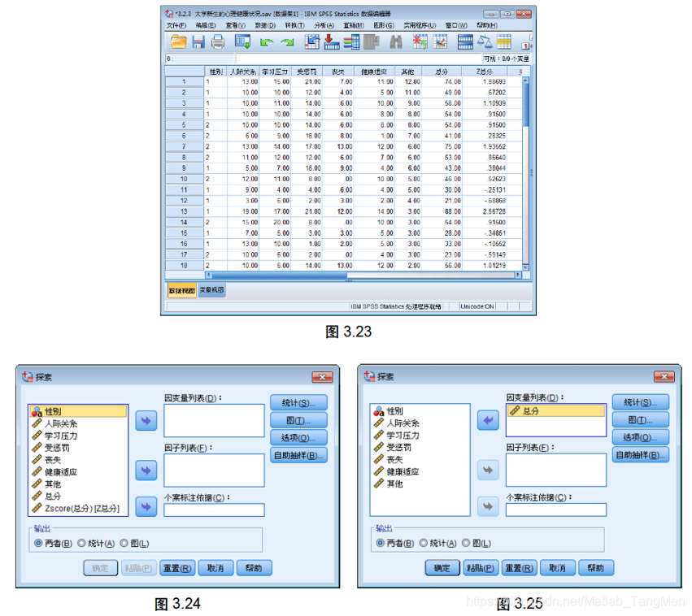This screenshot has height=616, width=692.
Task: Click the green Undo arrow icon
Action: click(266, 42)
